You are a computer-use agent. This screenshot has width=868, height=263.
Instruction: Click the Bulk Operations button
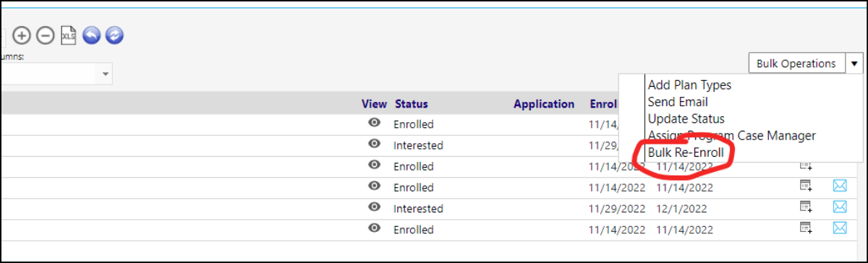[796, 64]
